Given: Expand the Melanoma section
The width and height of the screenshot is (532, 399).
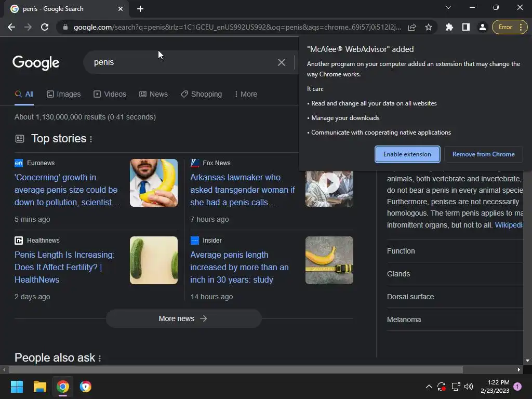Looking at the screenshot, I should [x=455, y=320].
